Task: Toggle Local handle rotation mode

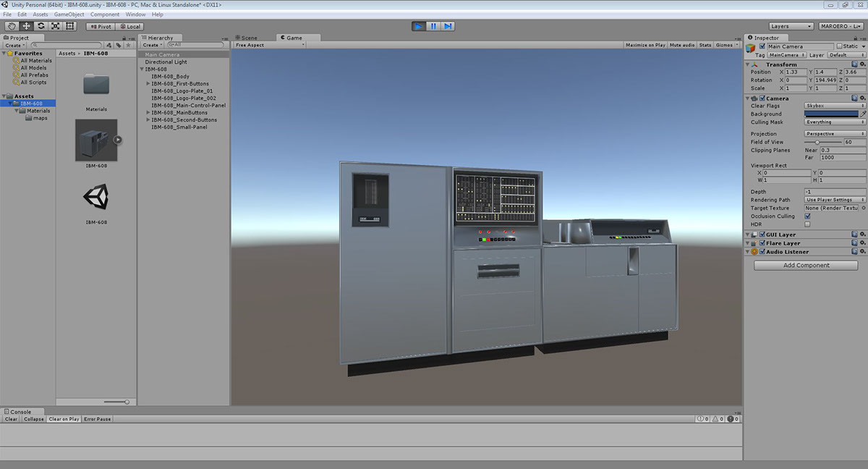Action: pos(129,27)
